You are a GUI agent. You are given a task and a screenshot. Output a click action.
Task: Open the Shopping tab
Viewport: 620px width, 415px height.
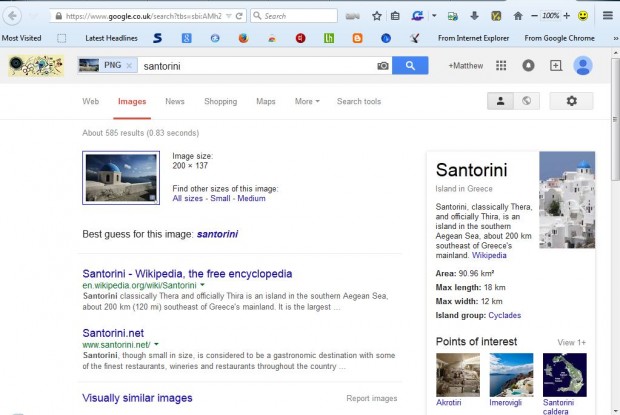pos(221,101)
